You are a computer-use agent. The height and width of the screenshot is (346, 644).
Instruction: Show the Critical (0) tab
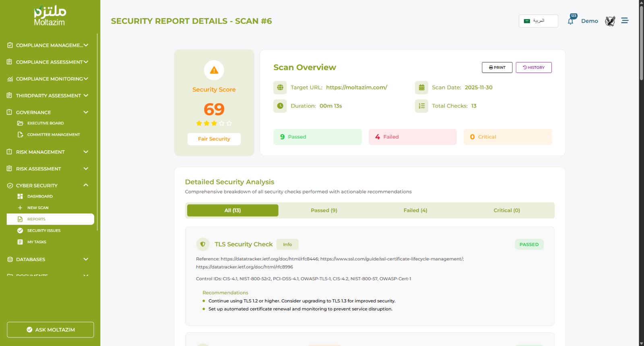(x=506, y=210)
